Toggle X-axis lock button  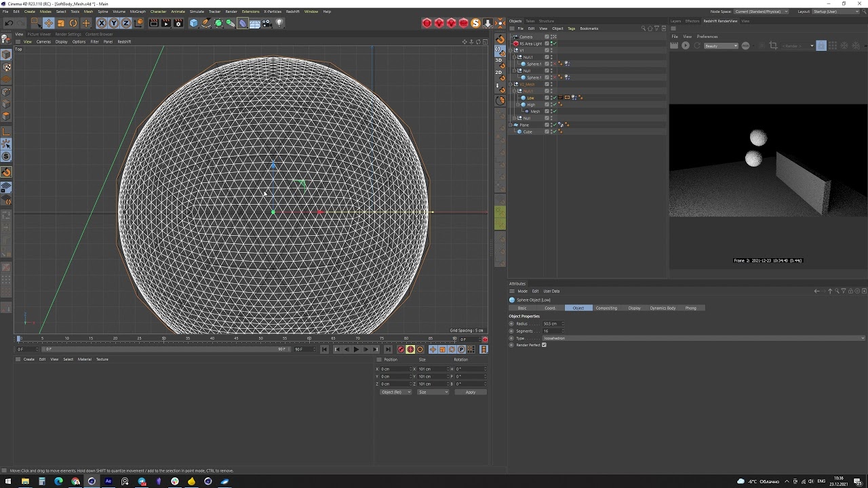pyautogui.click(x=102, y=23)
